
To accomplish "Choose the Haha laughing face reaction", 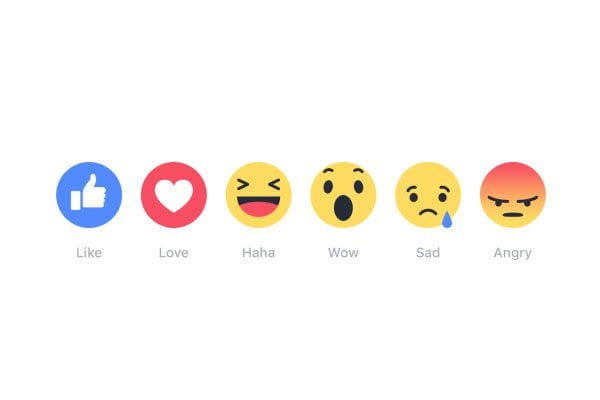I will coord(259,195).
